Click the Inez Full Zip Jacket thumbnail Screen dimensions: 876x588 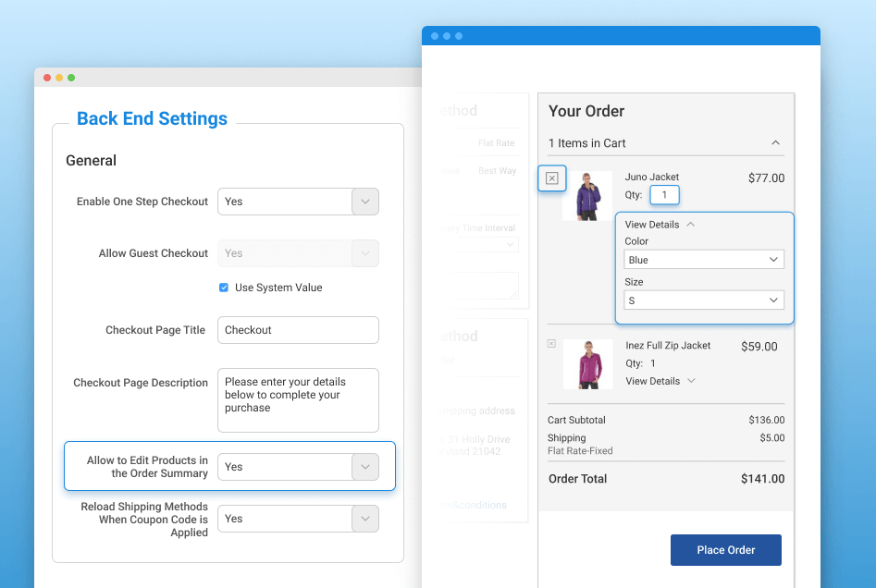point(589,364)
